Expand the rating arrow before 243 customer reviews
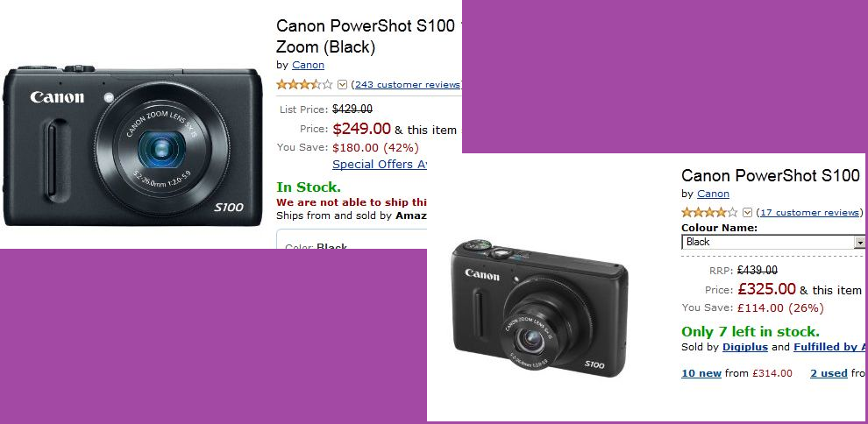This screenshot has height=424, width=868. [342, 85]
